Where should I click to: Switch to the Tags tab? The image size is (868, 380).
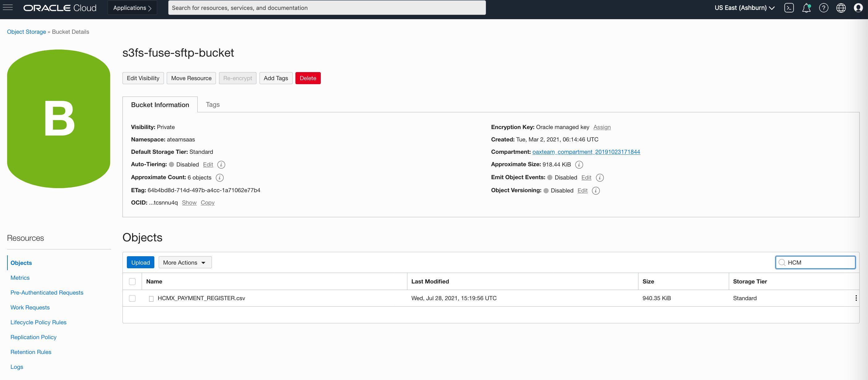(x=212, y=105)
